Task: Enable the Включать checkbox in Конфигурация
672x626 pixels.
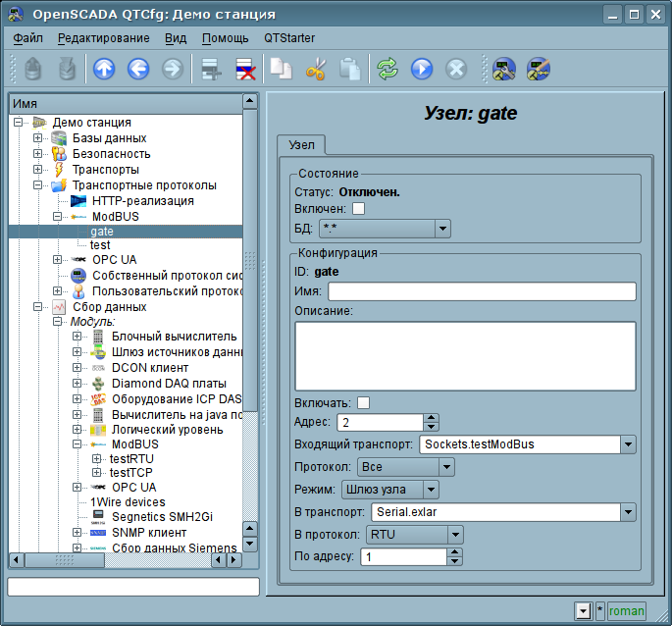Action: [364, 402]
